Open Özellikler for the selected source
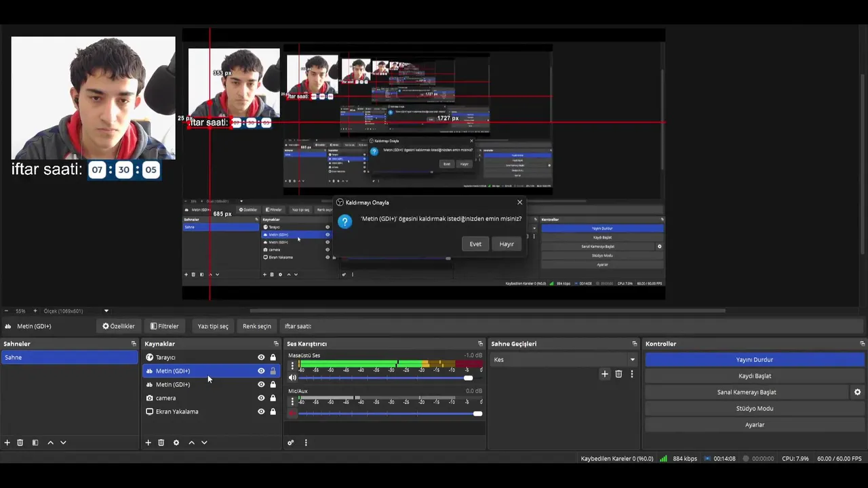Image resolution: width=868 pixels, height=488 pixels. point(119,326)
